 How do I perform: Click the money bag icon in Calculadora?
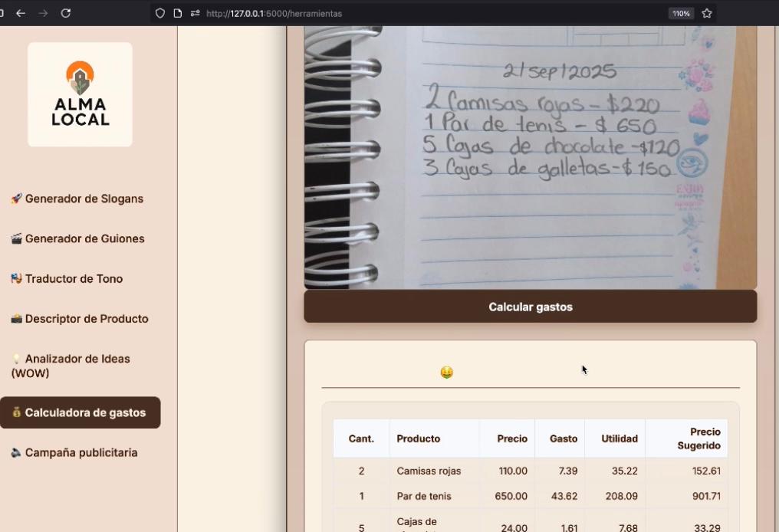click(16, 412)
